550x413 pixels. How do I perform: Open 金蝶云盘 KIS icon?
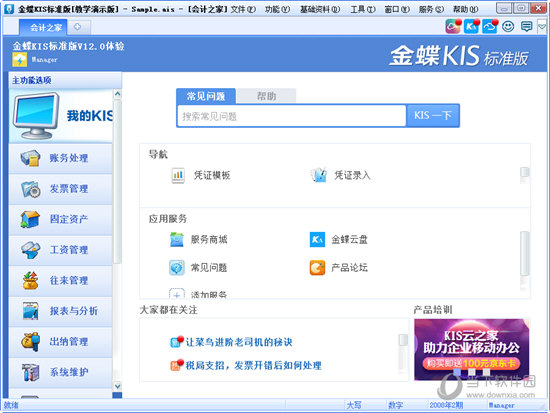coord(317,240)
